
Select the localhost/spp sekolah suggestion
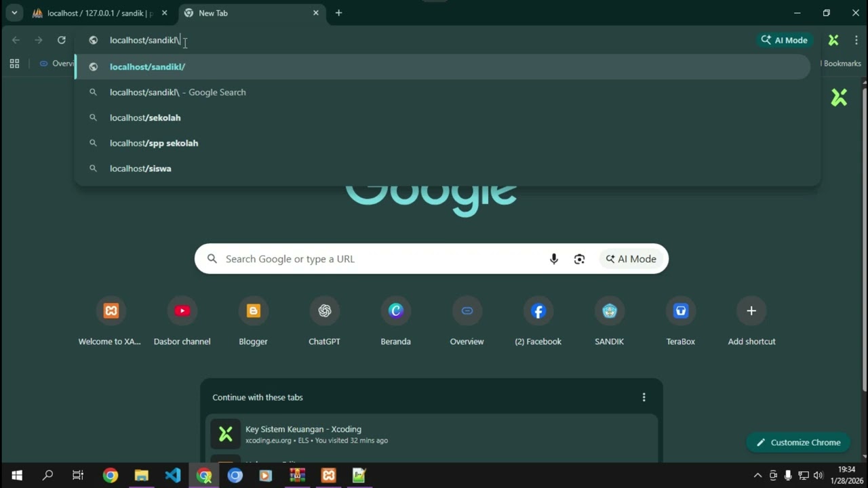click(x=442, y=143)
